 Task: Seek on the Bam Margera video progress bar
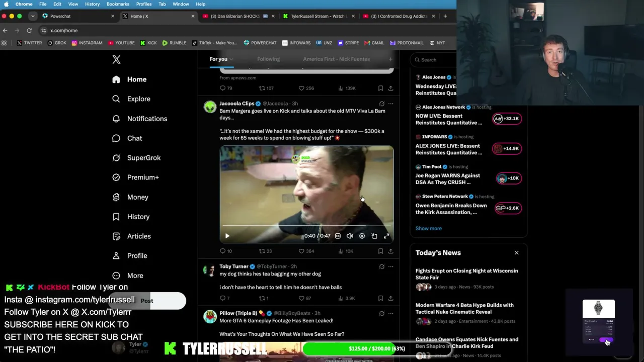coord(306,226)
